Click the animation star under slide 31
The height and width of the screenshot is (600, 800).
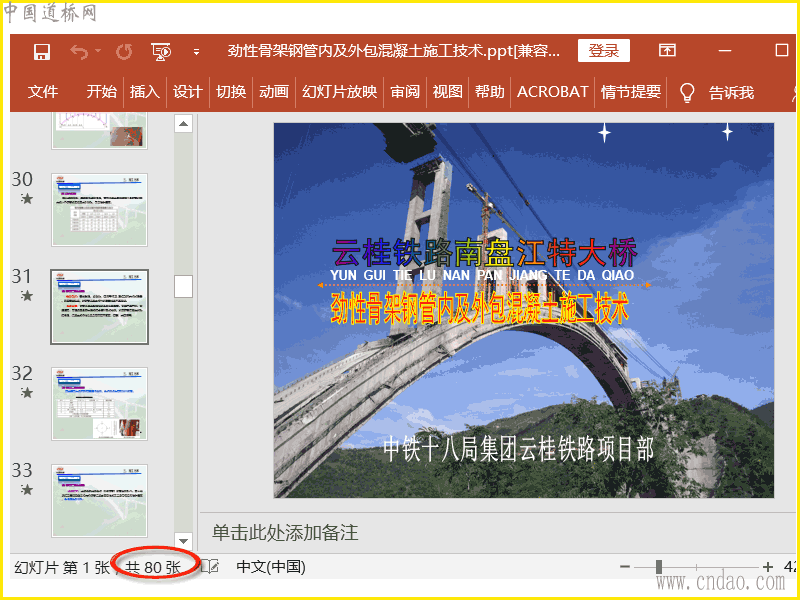coord(27,296)
